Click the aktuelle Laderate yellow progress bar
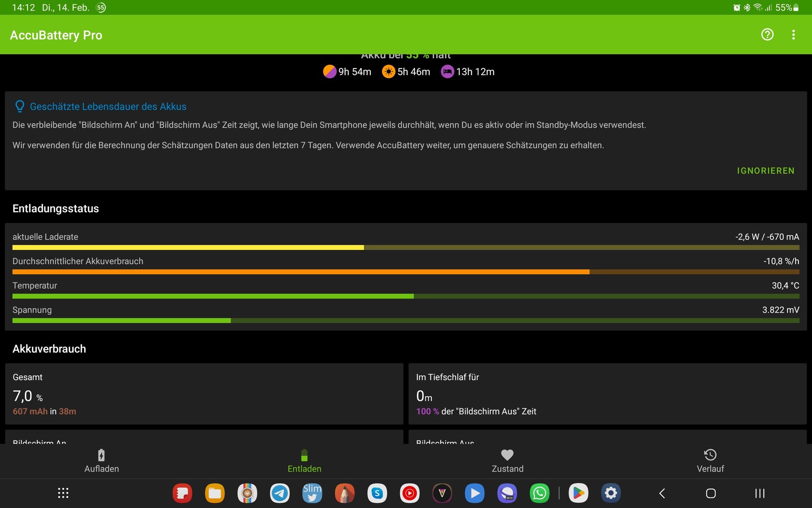The image size is (812, 508). tap(406, 248)
